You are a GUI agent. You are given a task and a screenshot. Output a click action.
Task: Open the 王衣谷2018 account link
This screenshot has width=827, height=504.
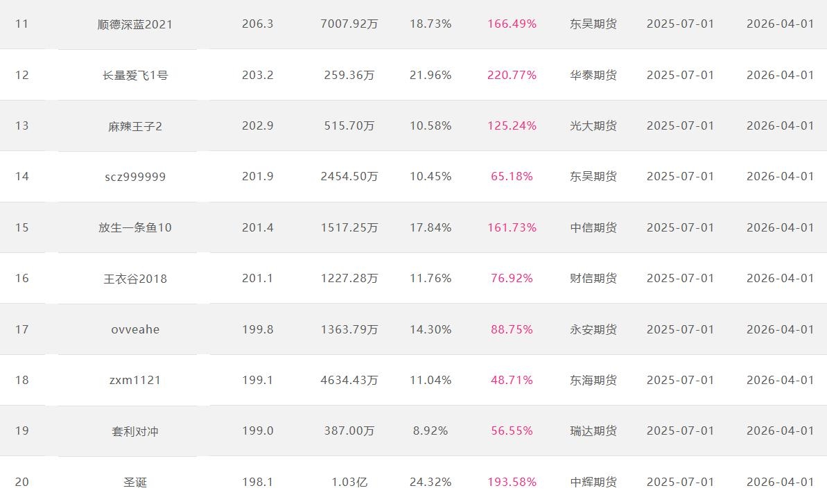click(x=135, y=279)
